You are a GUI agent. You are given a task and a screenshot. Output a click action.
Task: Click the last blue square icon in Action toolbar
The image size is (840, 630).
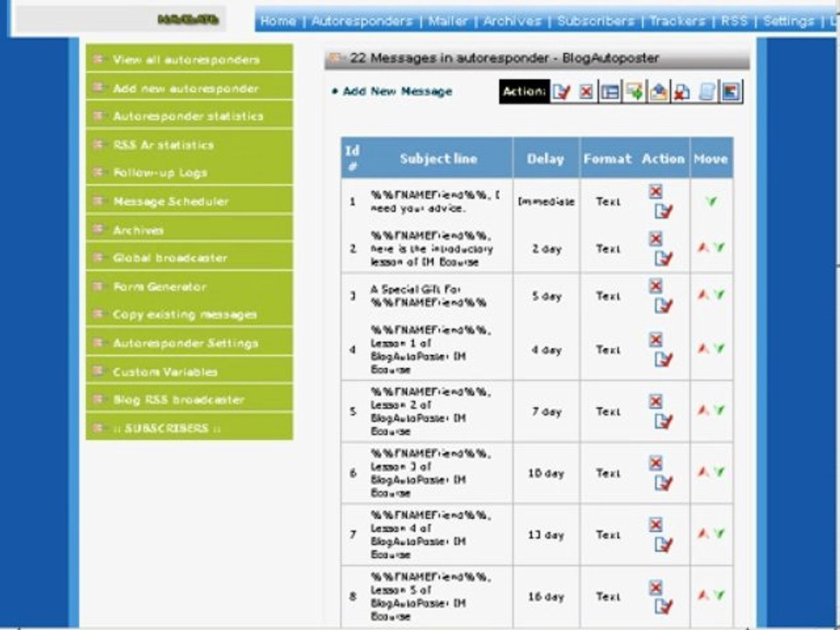pyautogui.click(x=731, y=92)
